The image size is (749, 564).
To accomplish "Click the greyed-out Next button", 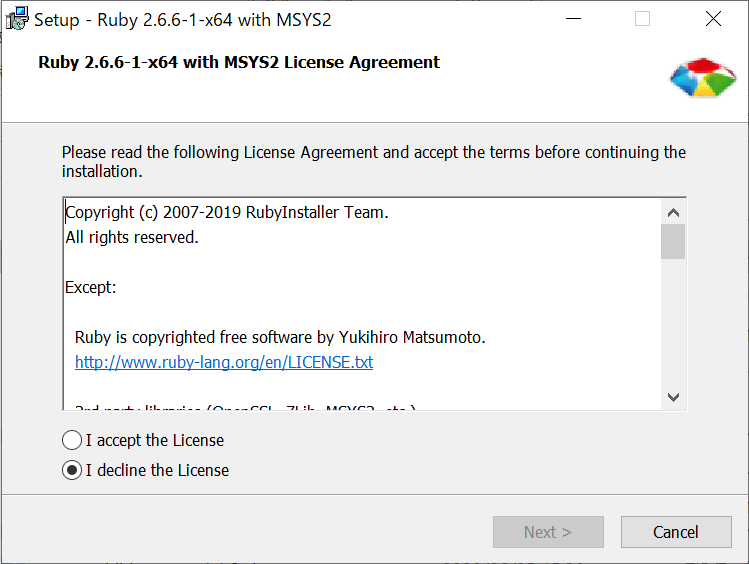I will click(548, 532).
